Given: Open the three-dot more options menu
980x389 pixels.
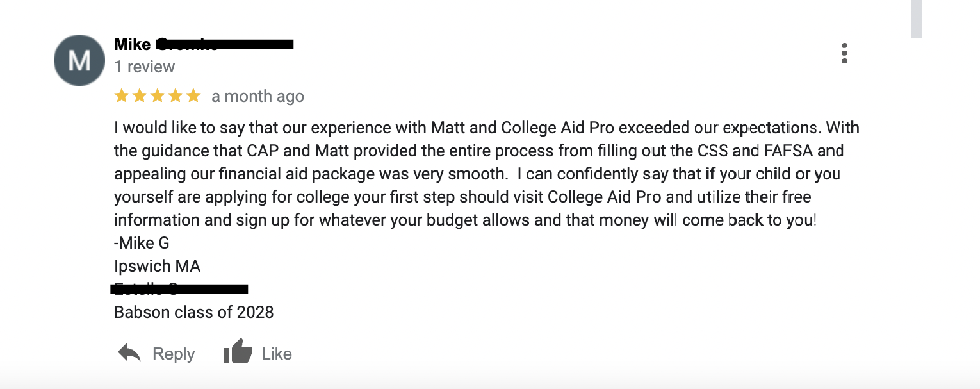Looking at the screenshot, I should (844, 53).
